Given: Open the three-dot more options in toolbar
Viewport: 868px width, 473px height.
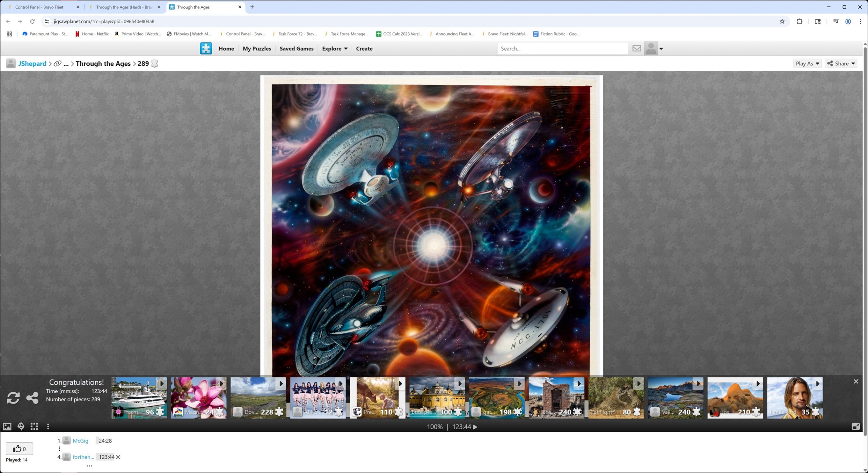Looking at the screenshot, I should [x=48, y=427].
